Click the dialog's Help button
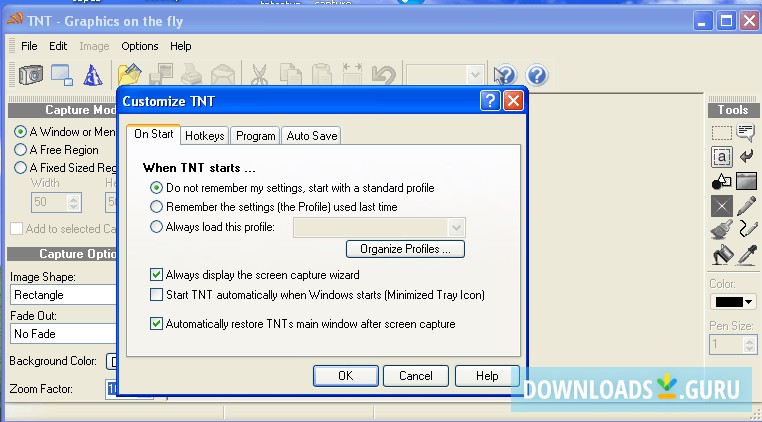 point(487,376)
